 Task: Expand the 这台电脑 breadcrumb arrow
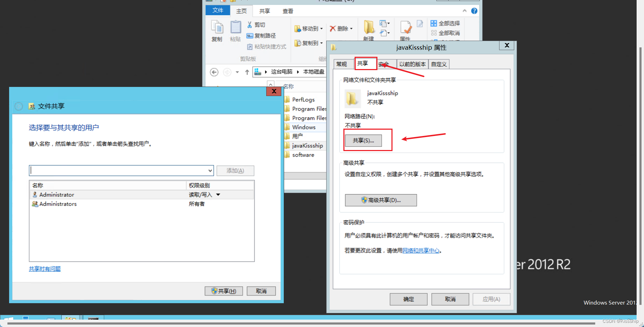298,72
